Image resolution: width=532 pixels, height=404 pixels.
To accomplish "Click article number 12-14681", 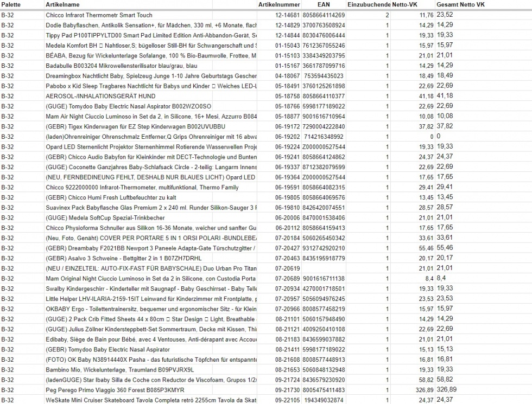I will (x=287, y=15).
